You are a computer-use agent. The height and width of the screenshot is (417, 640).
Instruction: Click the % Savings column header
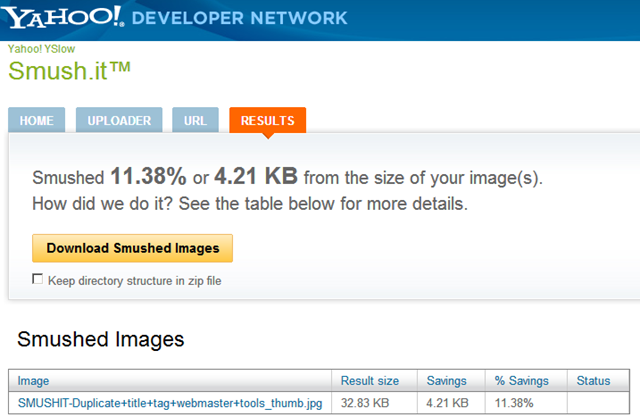[526, 381]
